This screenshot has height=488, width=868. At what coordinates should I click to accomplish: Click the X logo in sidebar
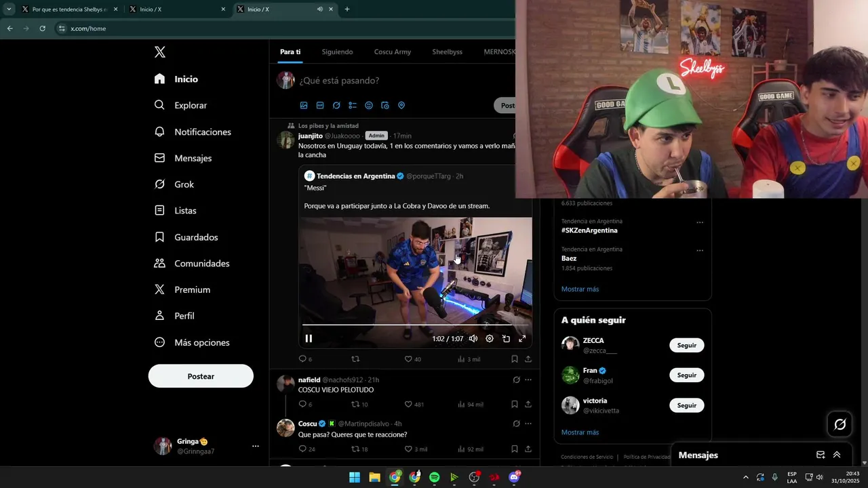tap(159, 52)
